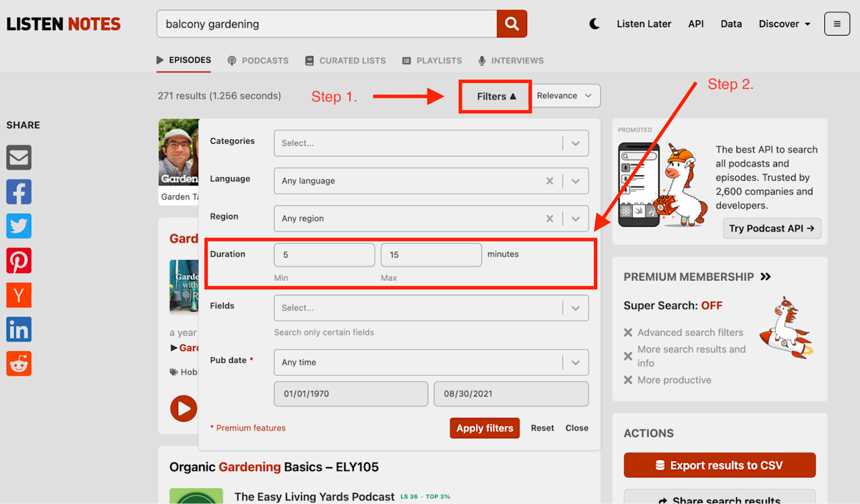Click the balcony gardening search field
The height and width of the screenshot is (504, 860).
[x=327, y=24]
